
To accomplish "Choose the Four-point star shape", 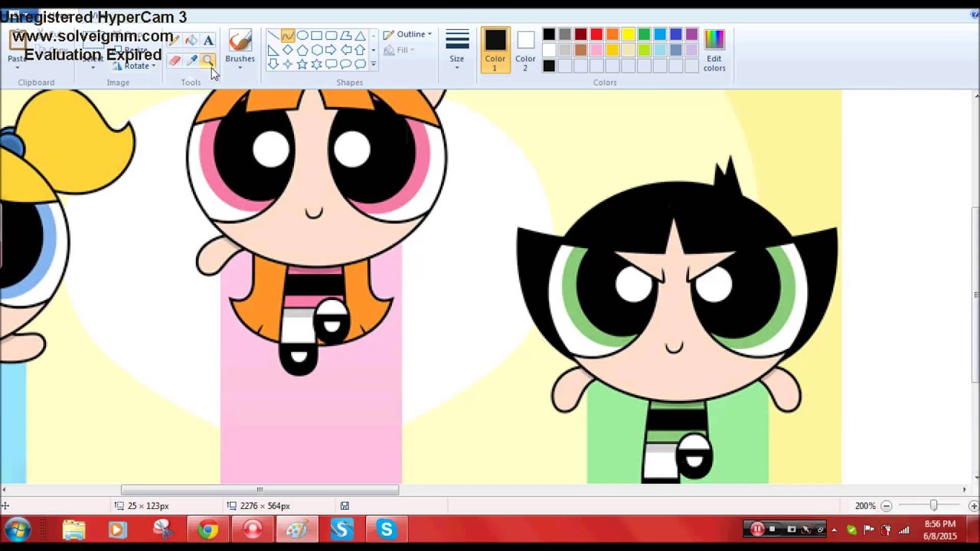I will 288,64.
